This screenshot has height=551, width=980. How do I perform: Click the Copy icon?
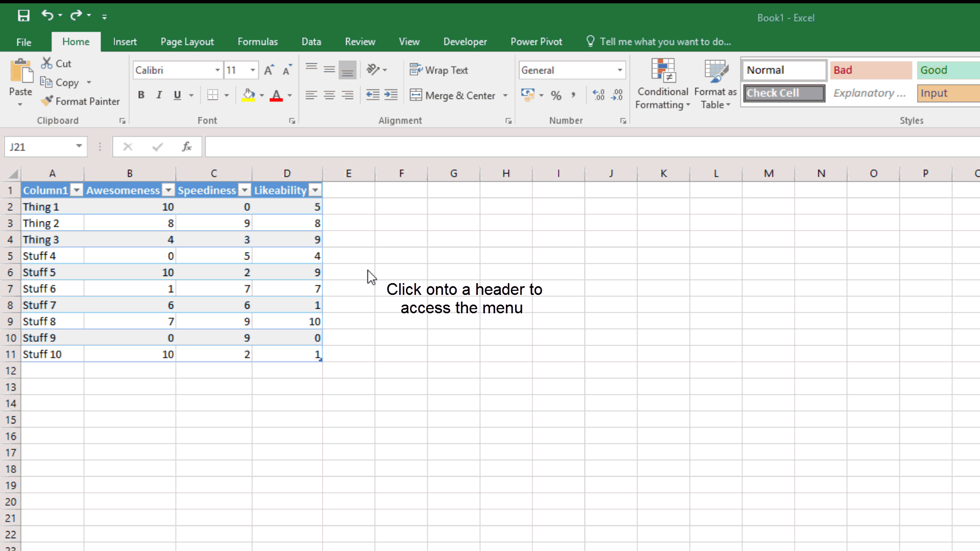[x=46, y=82]
